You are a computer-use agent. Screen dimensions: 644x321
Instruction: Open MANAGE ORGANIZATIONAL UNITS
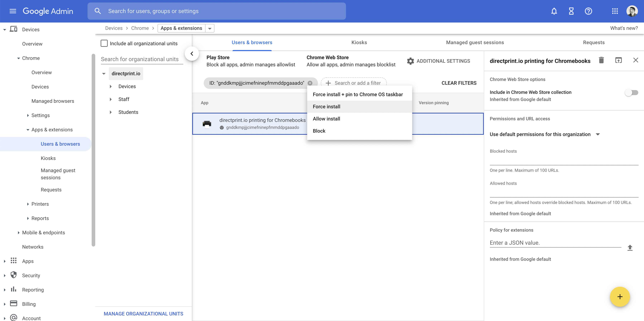point(144,313)
